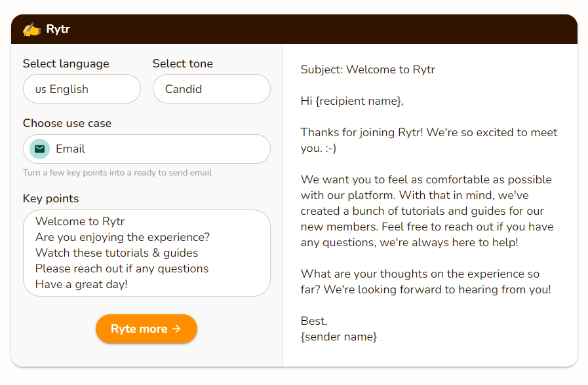
Task: Click the Rytr brand name in header
Action: [57, 29]
